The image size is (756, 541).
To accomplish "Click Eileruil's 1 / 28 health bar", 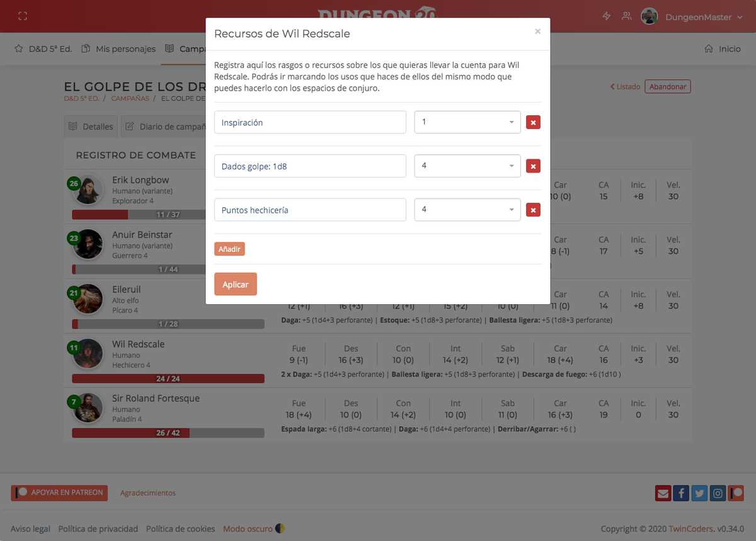I will (168, 324).
